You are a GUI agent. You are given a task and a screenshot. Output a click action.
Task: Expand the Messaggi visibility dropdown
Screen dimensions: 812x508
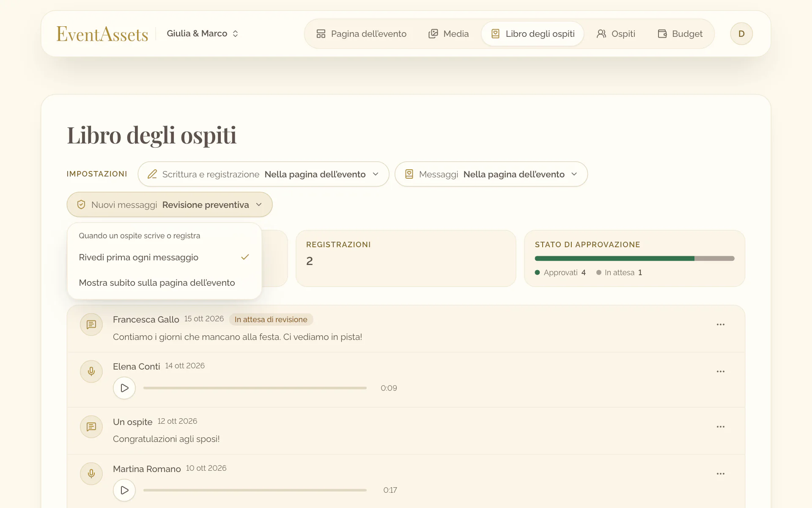(x=491, y=174)
